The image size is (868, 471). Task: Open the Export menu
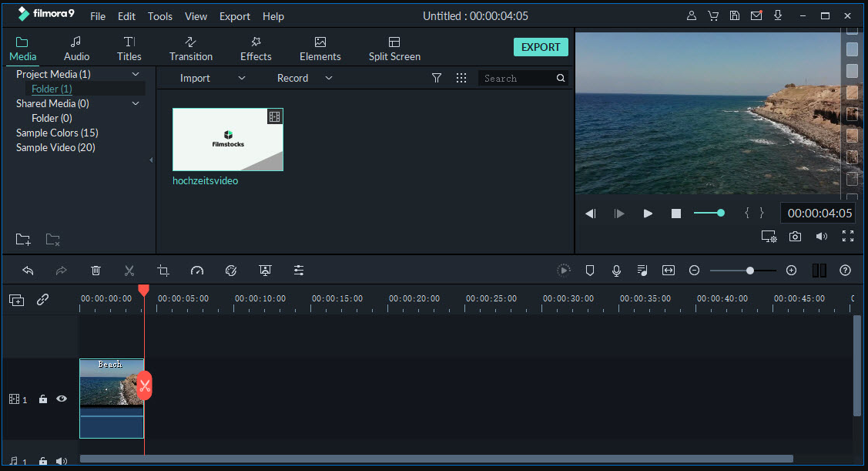point(235,17)
